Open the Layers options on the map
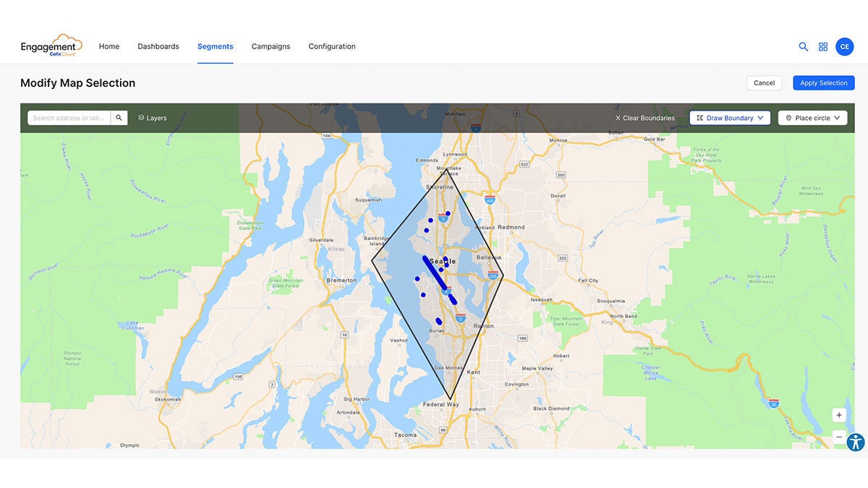Viewport: 868px width, 488px height. click(152, 117)
